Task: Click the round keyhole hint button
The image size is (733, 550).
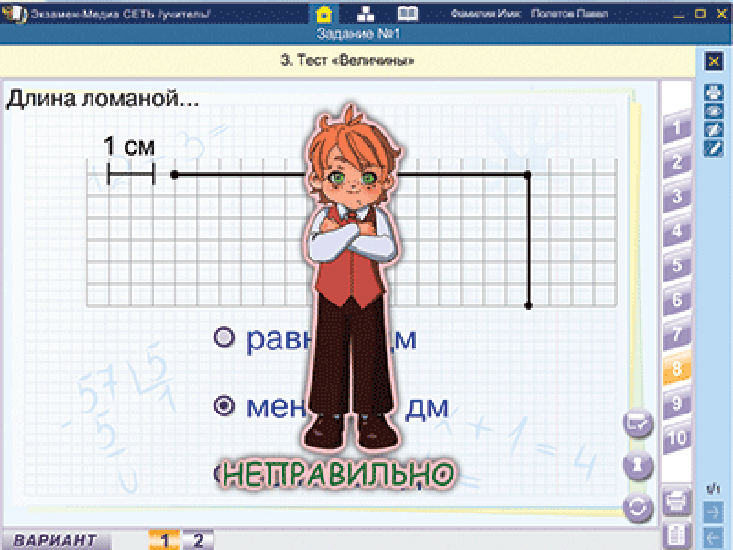Action: click(x=637, y=465)
